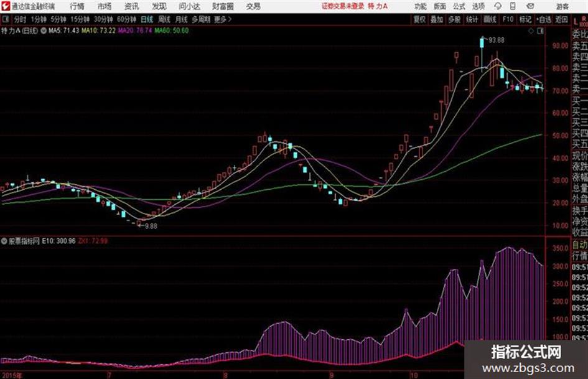Click the 证券交易未登录 login link
This screenshot has height=379, width=588.
(x=343, y=6)
